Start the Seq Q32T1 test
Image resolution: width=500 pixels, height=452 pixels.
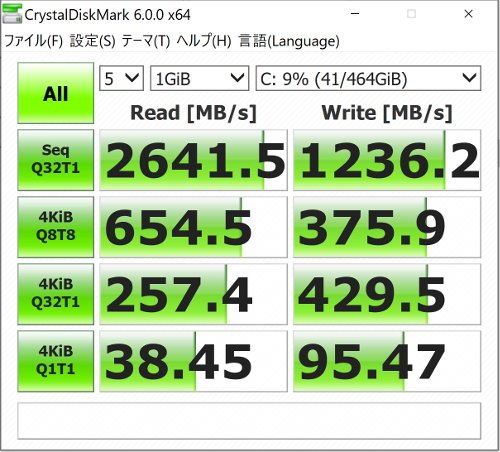click(56, 160)
